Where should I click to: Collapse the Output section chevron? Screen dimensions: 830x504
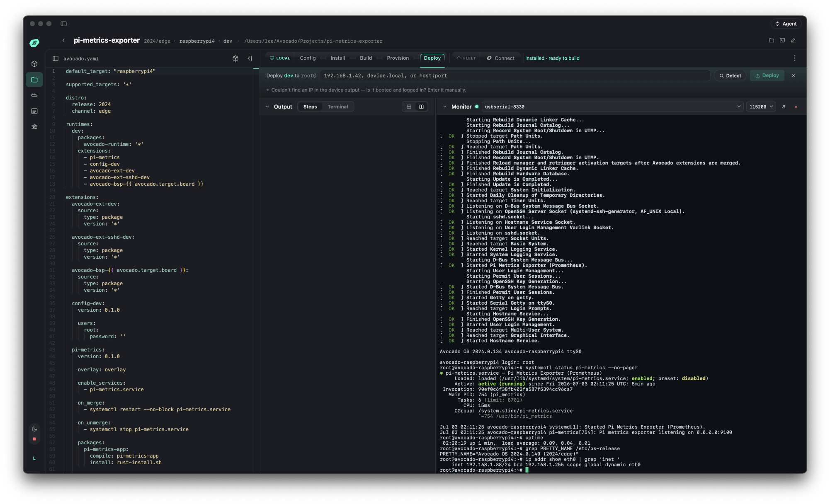(267, 107)
